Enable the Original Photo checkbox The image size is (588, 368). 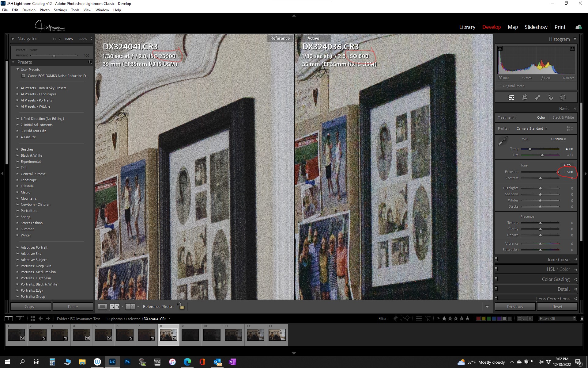[499, 86]
